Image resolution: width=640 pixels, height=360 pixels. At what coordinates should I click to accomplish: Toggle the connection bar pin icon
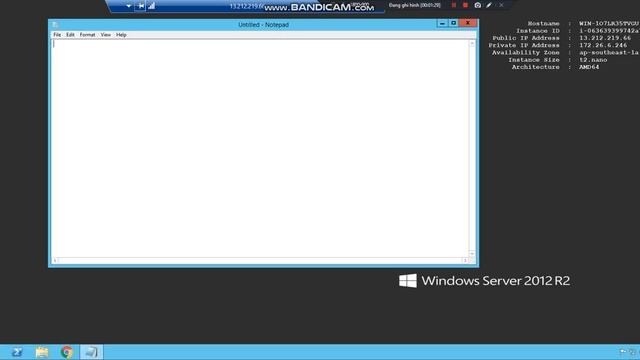coord(141,6)
